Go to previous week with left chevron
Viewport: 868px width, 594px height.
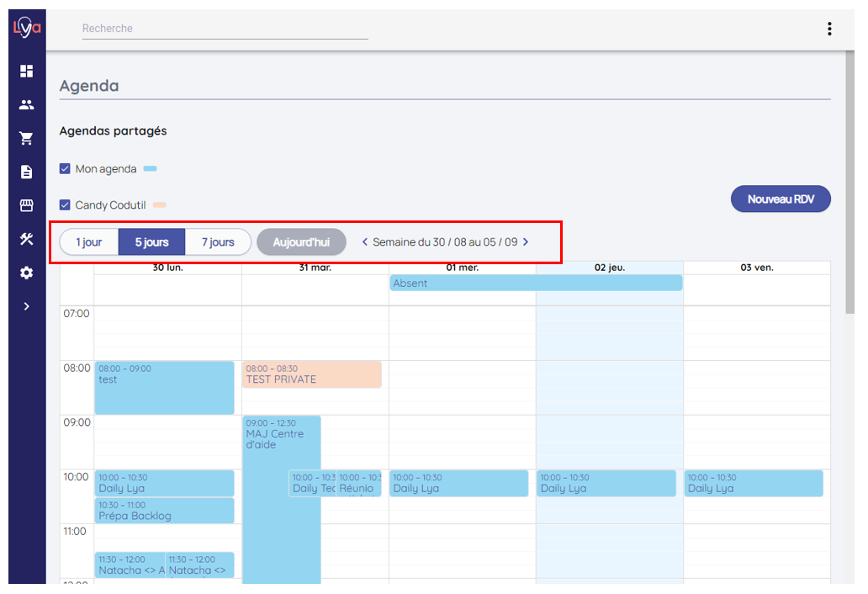click(x=364, y=242)
